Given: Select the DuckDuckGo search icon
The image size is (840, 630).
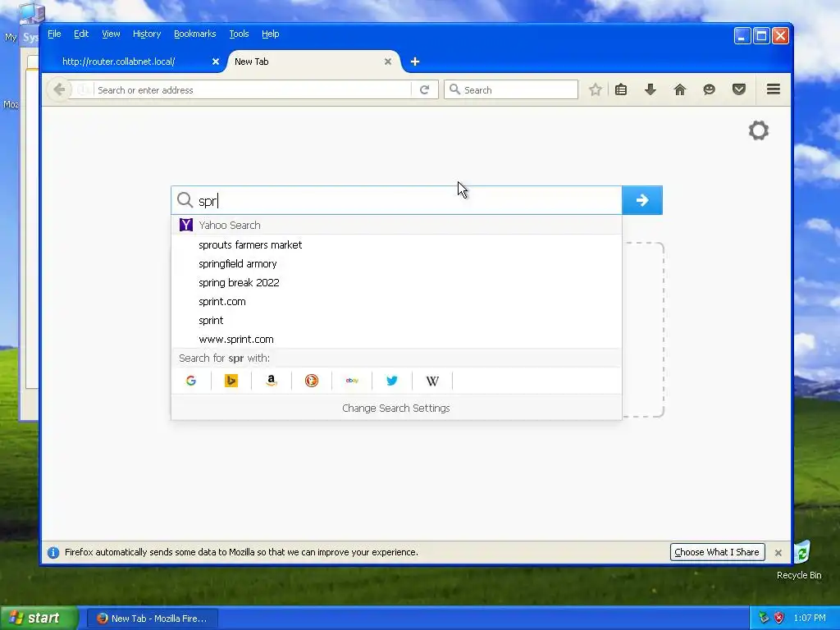Looking at the screenshot, I should tap(311, 381).
